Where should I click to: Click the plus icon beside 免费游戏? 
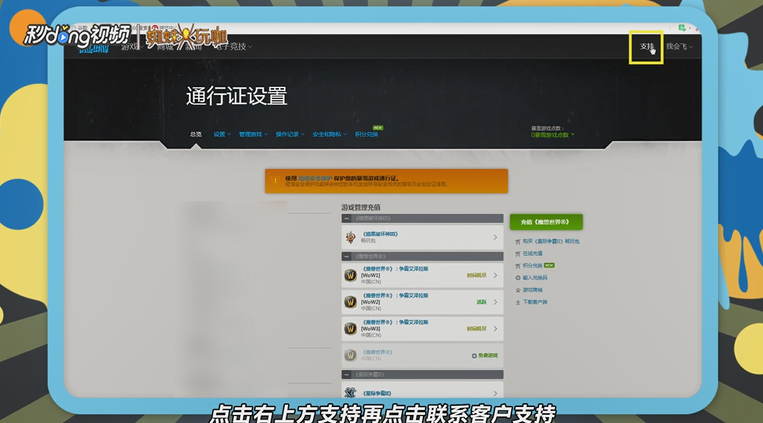tap(474, 356)
